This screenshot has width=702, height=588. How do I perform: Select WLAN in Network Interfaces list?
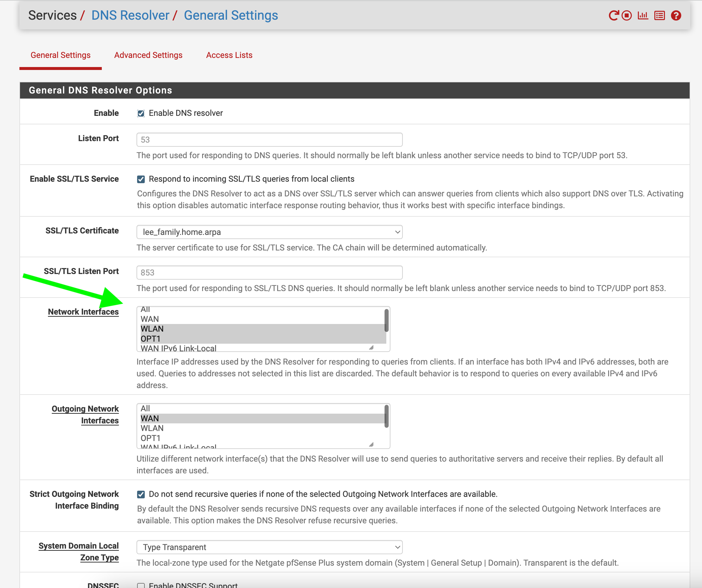(x=262, y=329)
